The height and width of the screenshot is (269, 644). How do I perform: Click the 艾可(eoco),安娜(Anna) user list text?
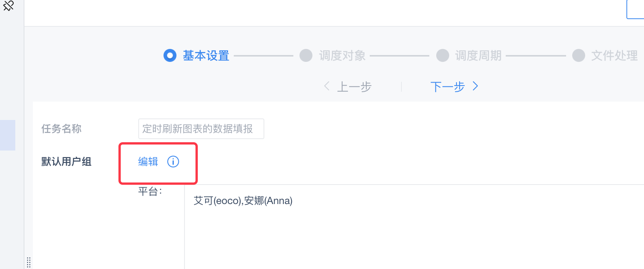[243, 201]
